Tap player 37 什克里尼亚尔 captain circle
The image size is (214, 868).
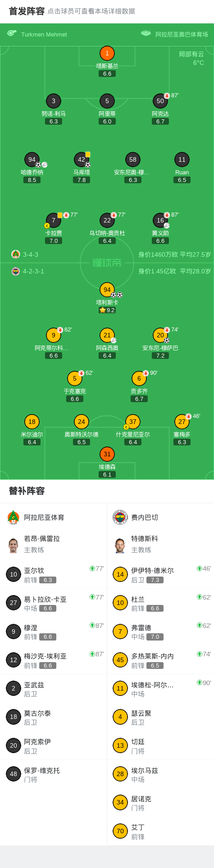point(132,422)
